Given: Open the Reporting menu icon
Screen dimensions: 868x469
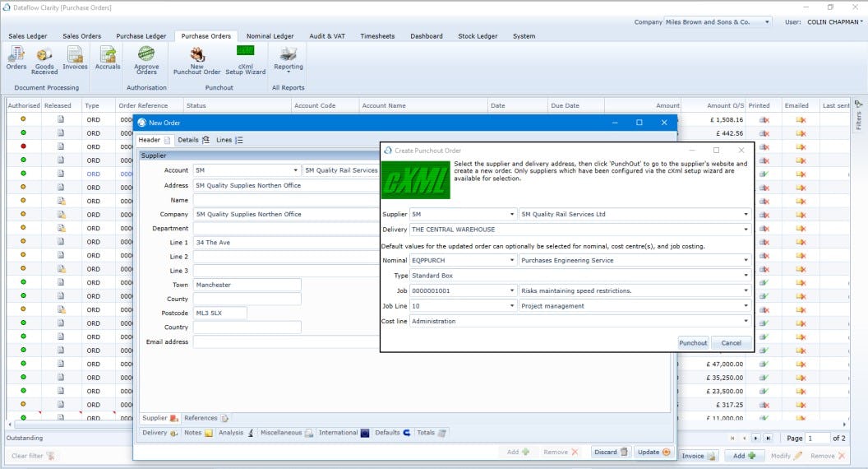Looking at the screenshot, I should pyautogui.click(x=289, y=60).
